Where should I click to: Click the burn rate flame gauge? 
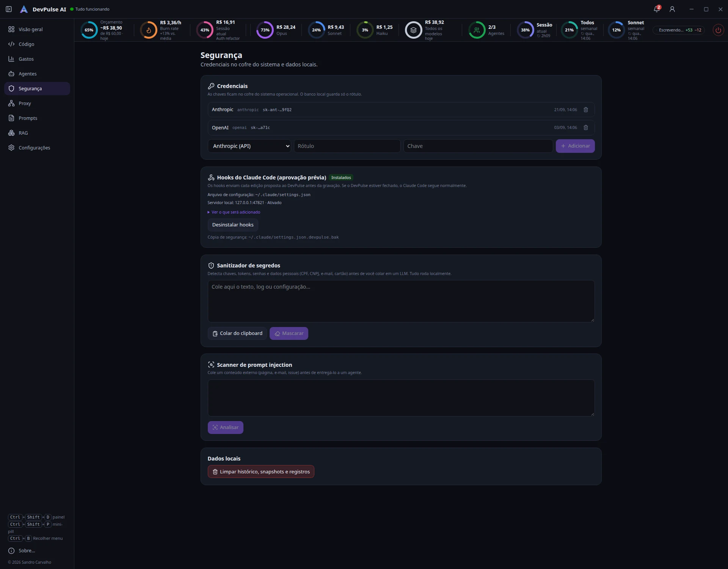point(149,30)
